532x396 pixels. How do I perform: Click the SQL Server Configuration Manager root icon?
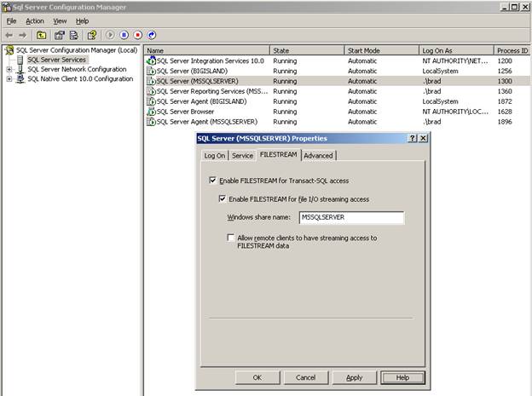(x=9, y=50)
